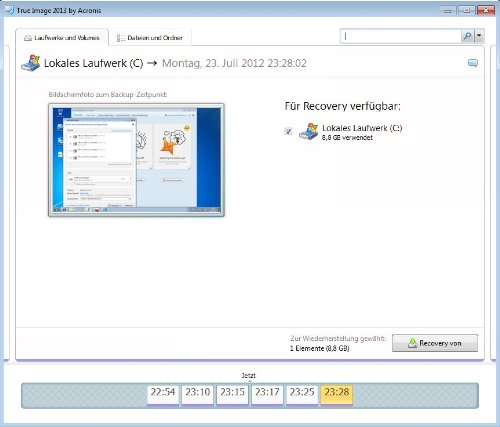Click the drive icon beside the Lokales Laufwerk (C) heading
Viewport: 500px width, 427px height.
coord(30,62)
